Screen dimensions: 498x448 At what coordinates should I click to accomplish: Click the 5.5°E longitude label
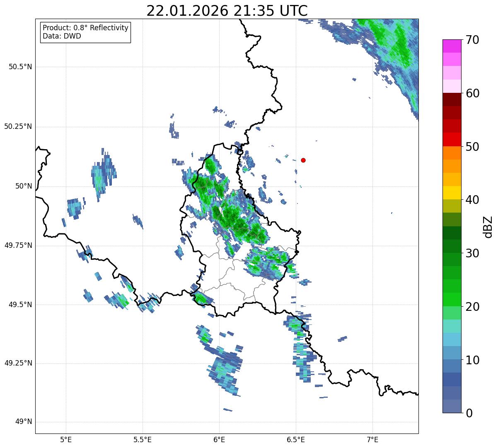click(143, 440)
